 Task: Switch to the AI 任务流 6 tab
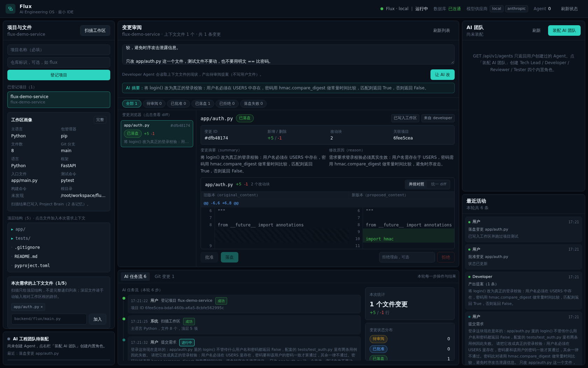click(135, 277)
